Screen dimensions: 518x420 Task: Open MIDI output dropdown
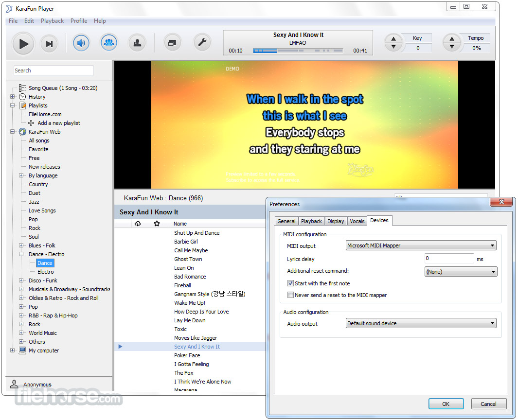421,245
